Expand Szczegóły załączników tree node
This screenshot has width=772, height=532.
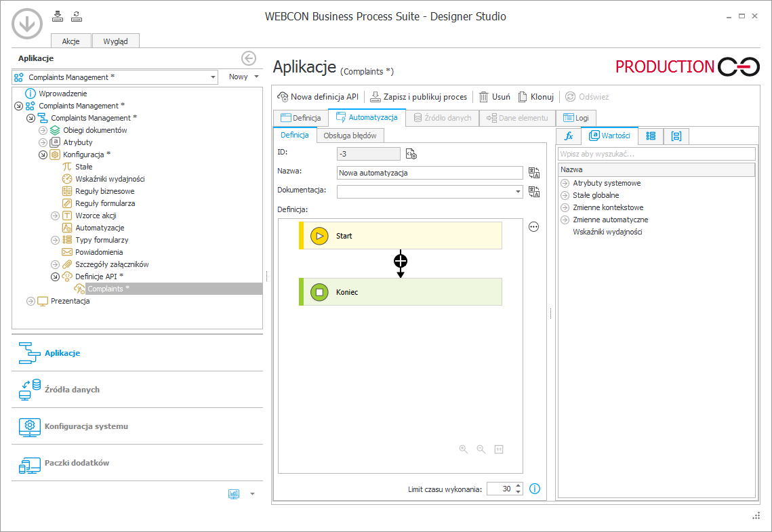coord(55,264)
